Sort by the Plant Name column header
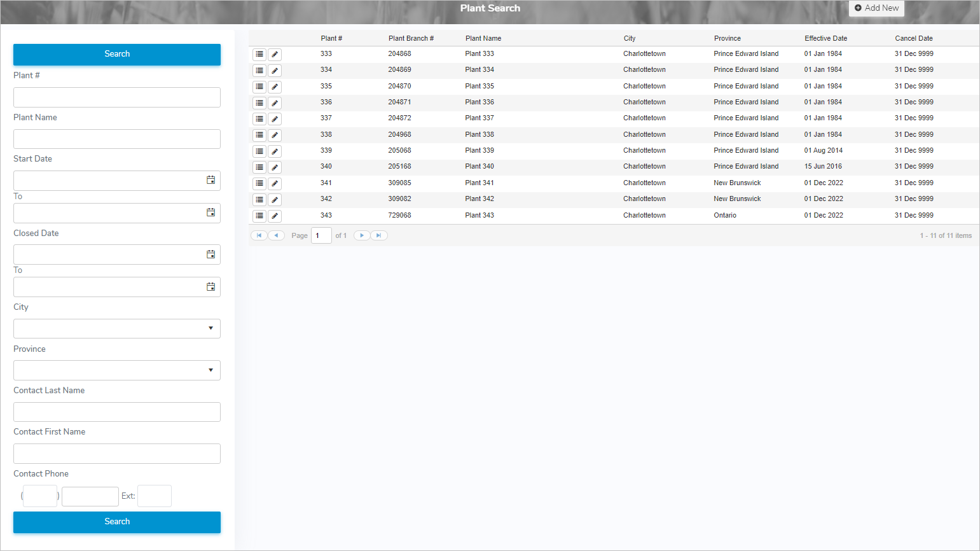Viewport: 980px width, 551px height. pos(483,38)
